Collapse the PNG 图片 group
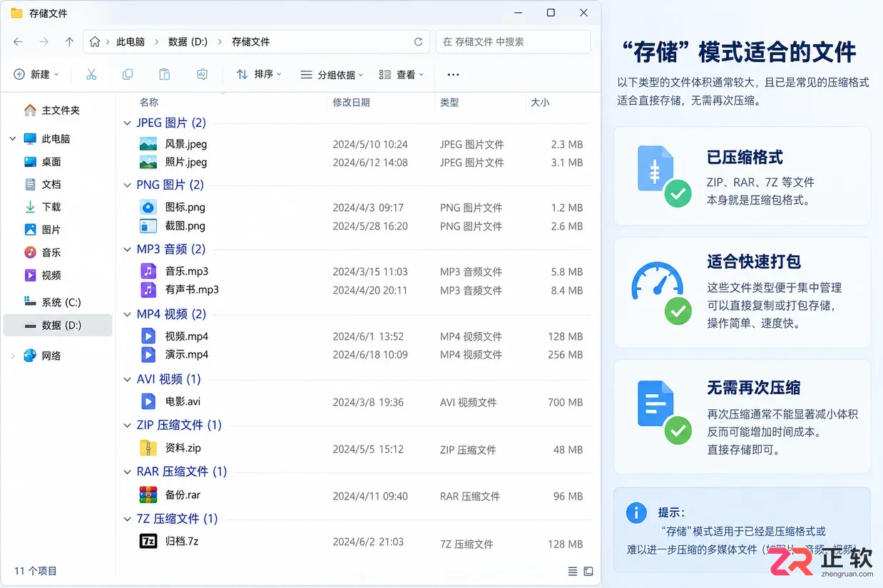This screenshot has height=588, width=883. 128,185
